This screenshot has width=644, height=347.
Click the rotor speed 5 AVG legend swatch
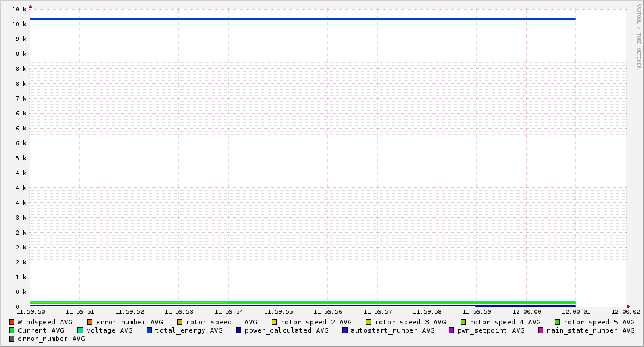(x=558, y=322)
